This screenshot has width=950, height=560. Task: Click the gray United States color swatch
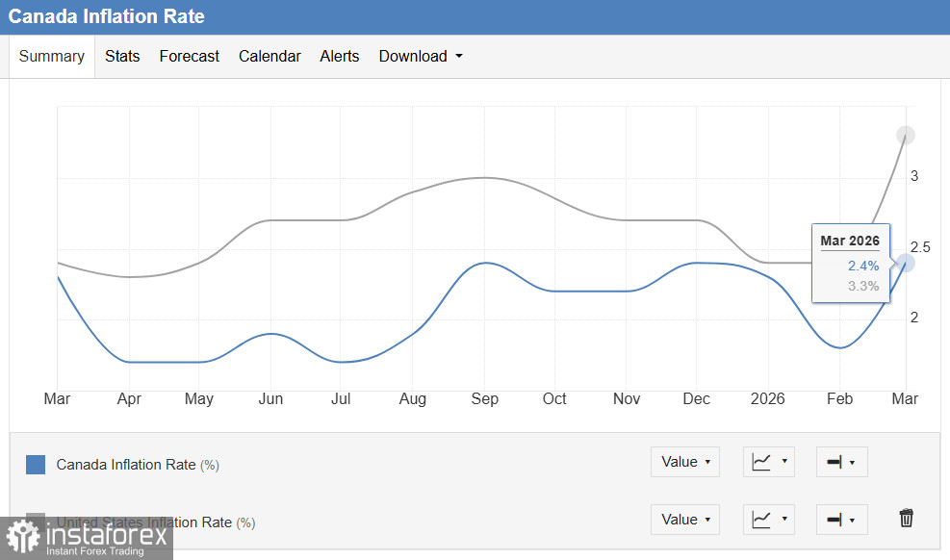(36, 518)
